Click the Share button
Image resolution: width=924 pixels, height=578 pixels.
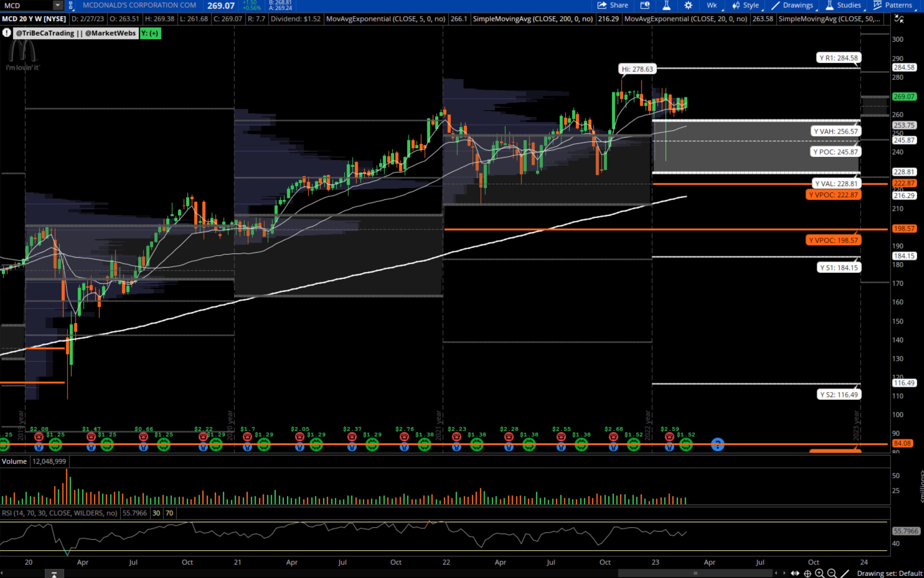tap(613, 5)
